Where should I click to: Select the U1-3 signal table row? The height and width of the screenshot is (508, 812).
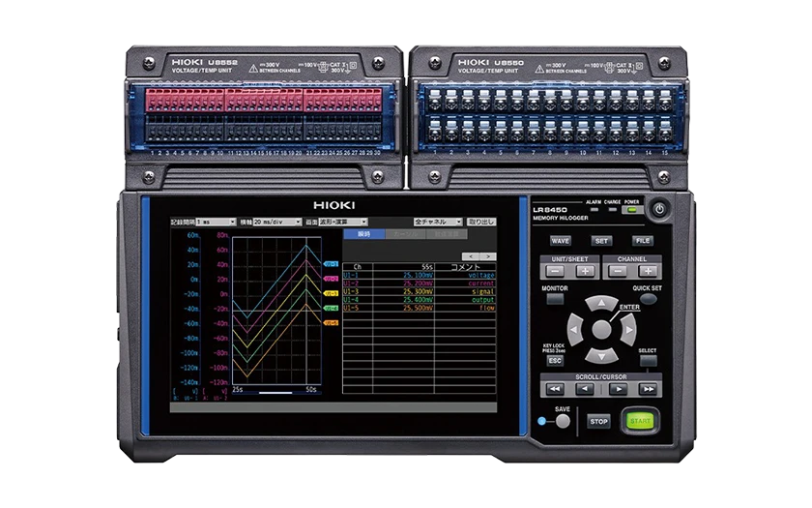point(420,291)
